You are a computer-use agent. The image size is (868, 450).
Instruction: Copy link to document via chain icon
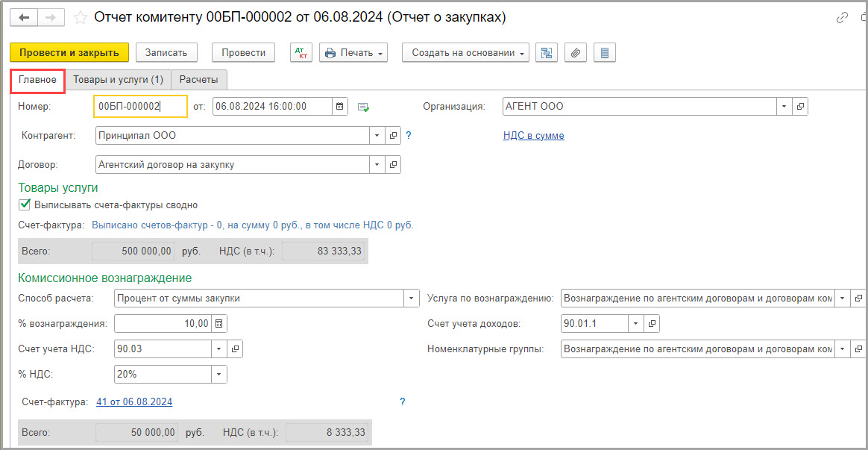[x=842, y=18]
